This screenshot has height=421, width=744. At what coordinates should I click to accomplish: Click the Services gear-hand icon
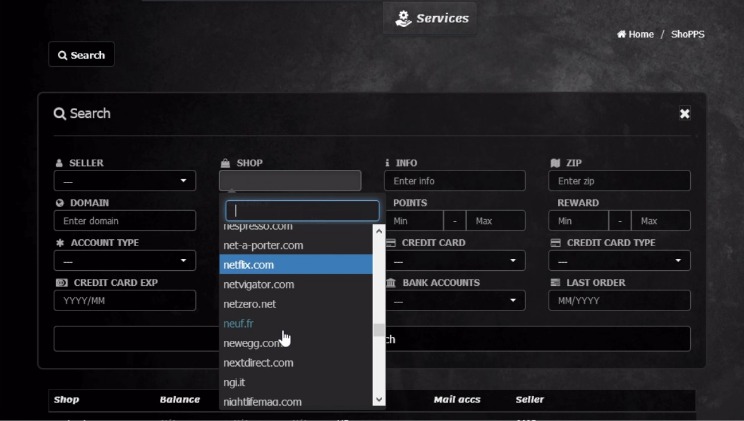(x=403, y=19)
